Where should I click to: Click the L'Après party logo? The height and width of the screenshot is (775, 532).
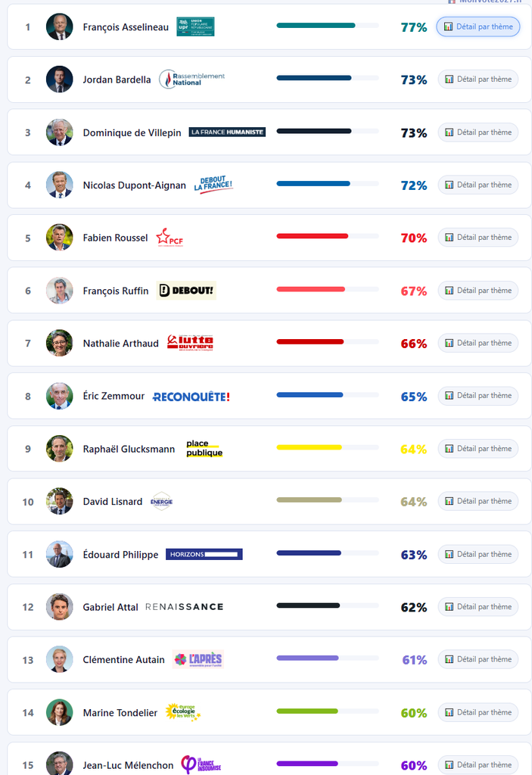[198, 659]
